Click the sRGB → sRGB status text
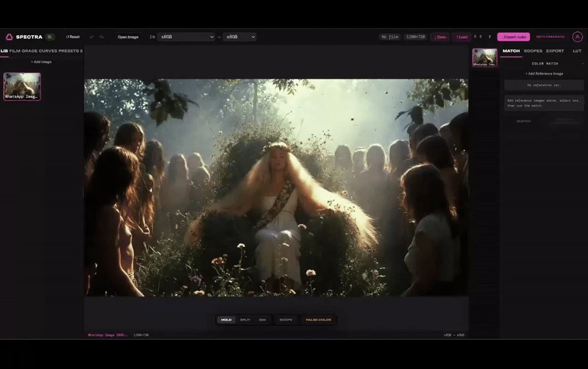588x369 pixels. tap(454, 335)
